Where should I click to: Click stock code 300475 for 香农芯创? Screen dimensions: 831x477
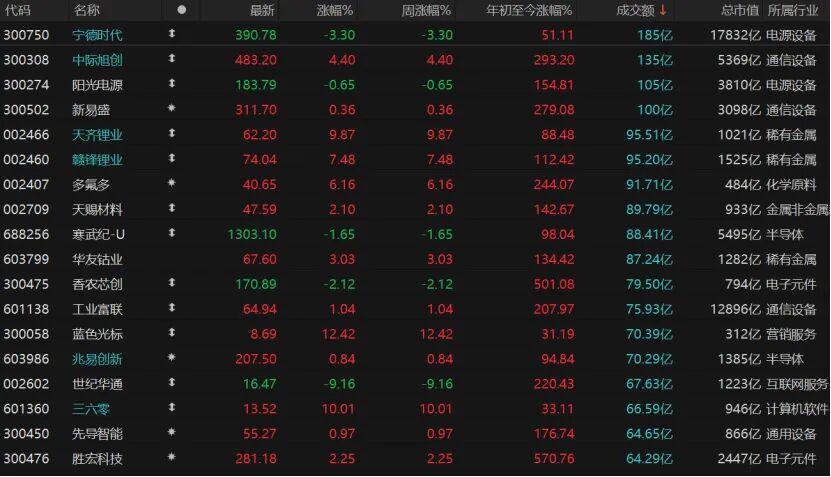tap(27, 284)
